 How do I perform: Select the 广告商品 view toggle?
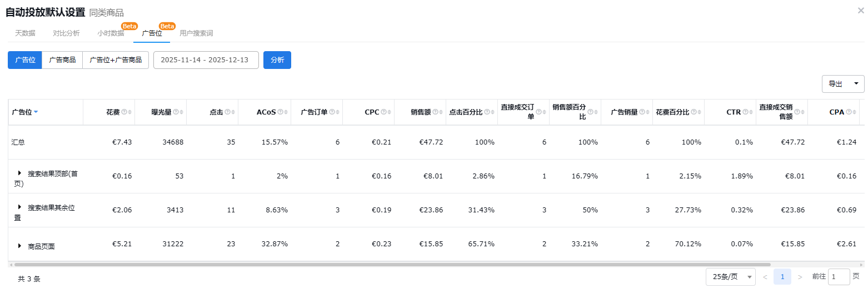click(62, 60)
